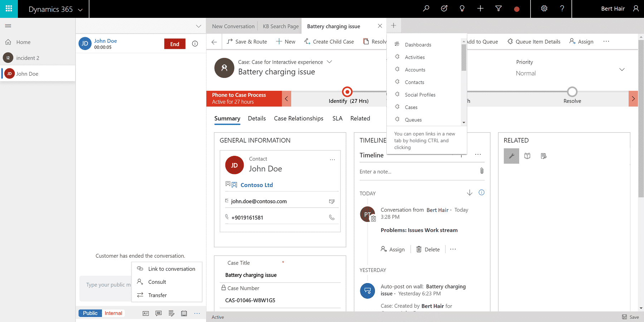Toggle the hamburger site map menu

[8, 26]
